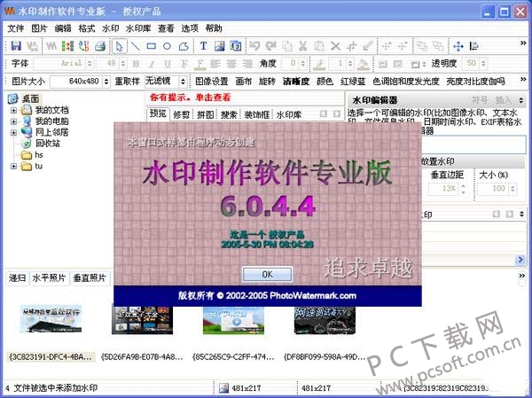Click the Print icon in the toolbar
The height and width of the screenshot is (398, 532).
pyautogui.click(x=100, y=46)
